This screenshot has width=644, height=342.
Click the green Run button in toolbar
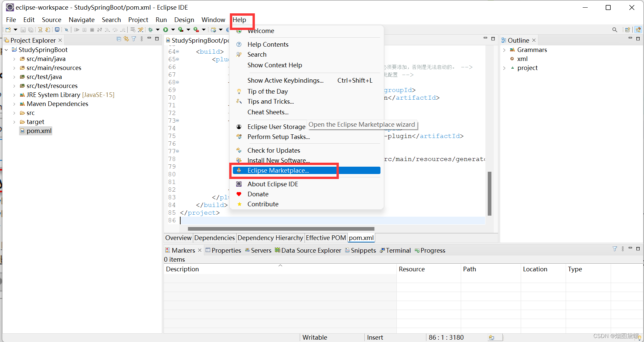click(x=166, y=30)
